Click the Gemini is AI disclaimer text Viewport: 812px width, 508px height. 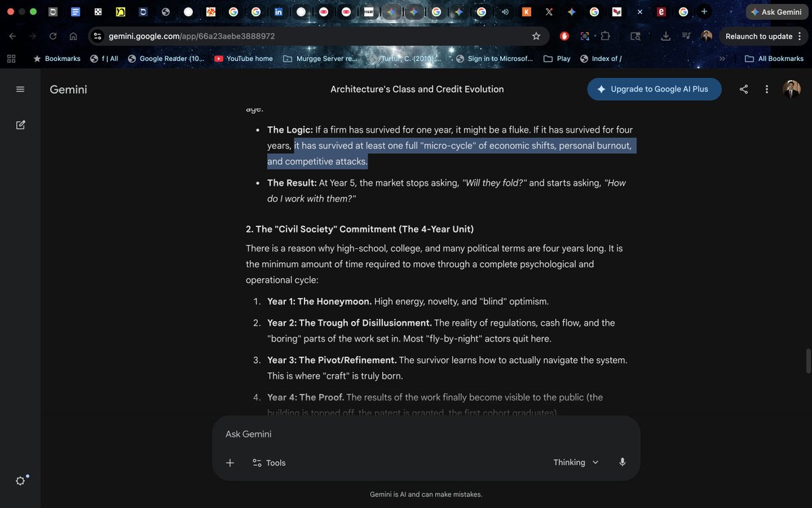click(426, 494)
